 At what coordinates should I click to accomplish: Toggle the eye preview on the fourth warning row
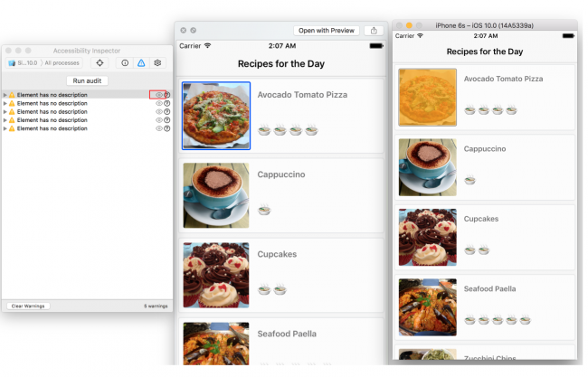click(x=159, y=120)
